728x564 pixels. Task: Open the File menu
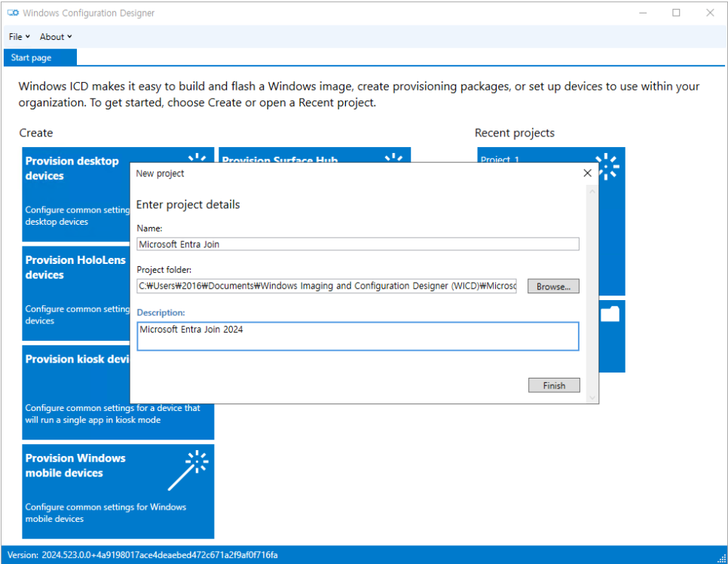coord(19,37)
